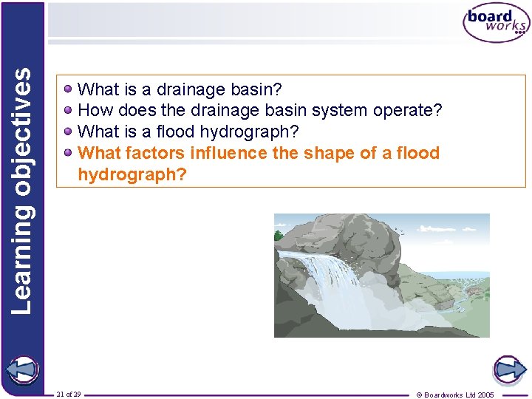Select "How does the drainage basin system operate?"
The image size is (532, 399).
(x=260, y=110)
